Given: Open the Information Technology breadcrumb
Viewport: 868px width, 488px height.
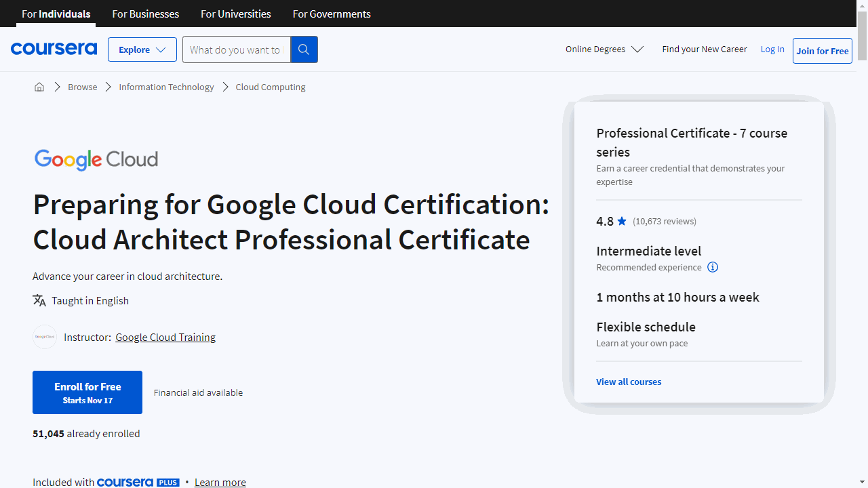Looking at the screenshot, I should (x=166, y=87).
